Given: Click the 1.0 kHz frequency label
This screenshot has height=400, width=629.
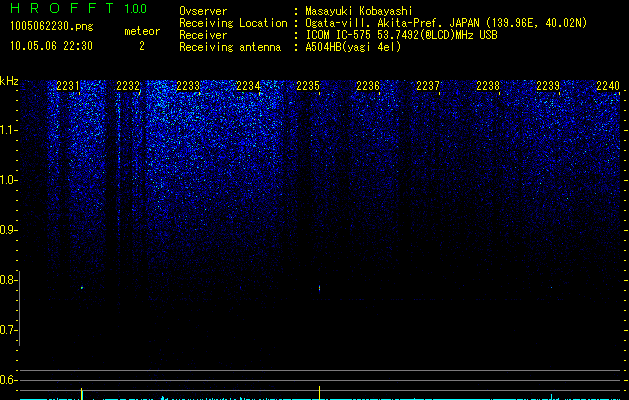Looking at the screenshot, I should pyautogui.click(x=9, y=180).
